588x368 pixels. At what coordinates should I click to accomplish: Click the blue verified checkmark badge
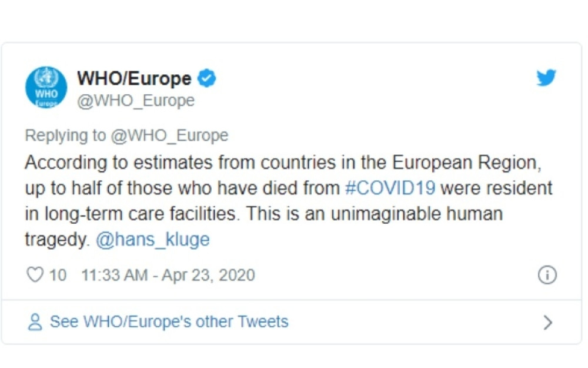[206, 78]
